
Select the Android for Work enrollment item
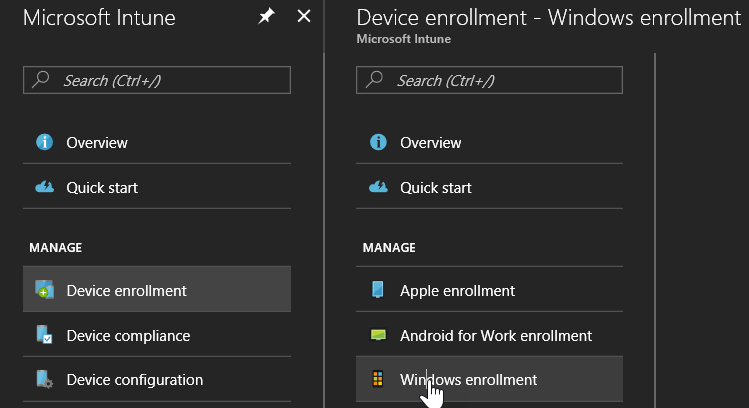pyautogui.click(x=496, y=336)
